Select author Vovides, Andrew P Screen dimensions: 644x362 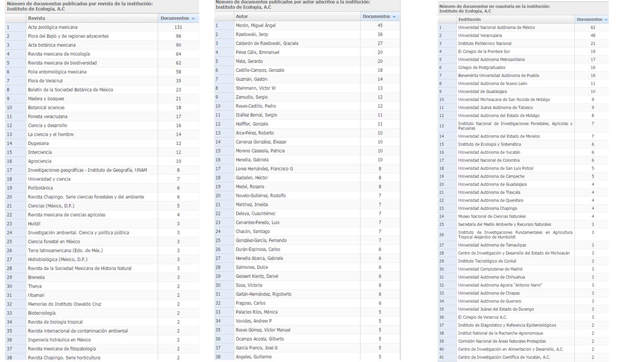307,321
